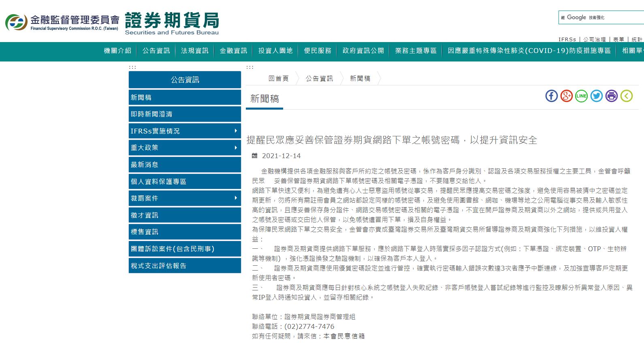Select 即時新聞澄清 in sidebar
Viewport: 644px width, 343px height.
185,114
